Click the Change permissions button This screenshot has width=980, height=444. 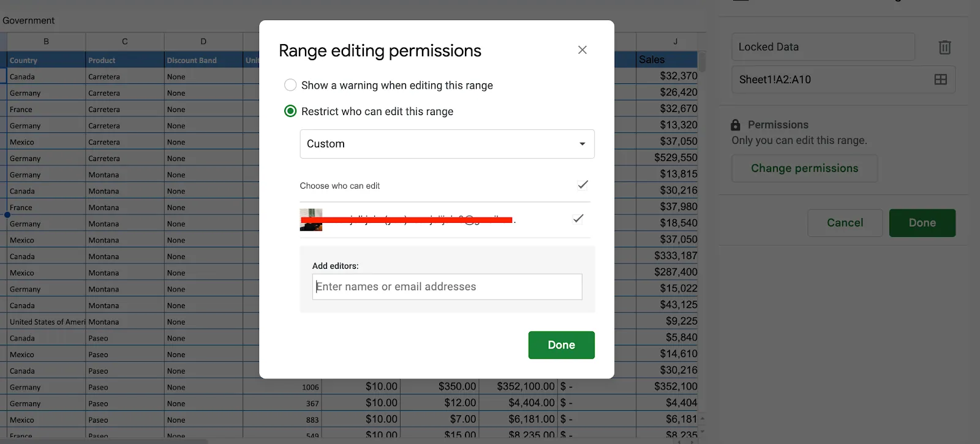[804, 168]
